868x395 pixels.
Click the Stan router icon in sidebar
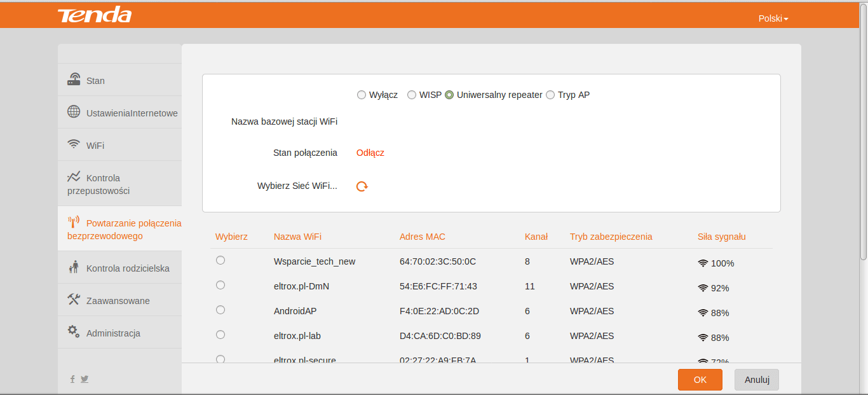pos(74,80)
